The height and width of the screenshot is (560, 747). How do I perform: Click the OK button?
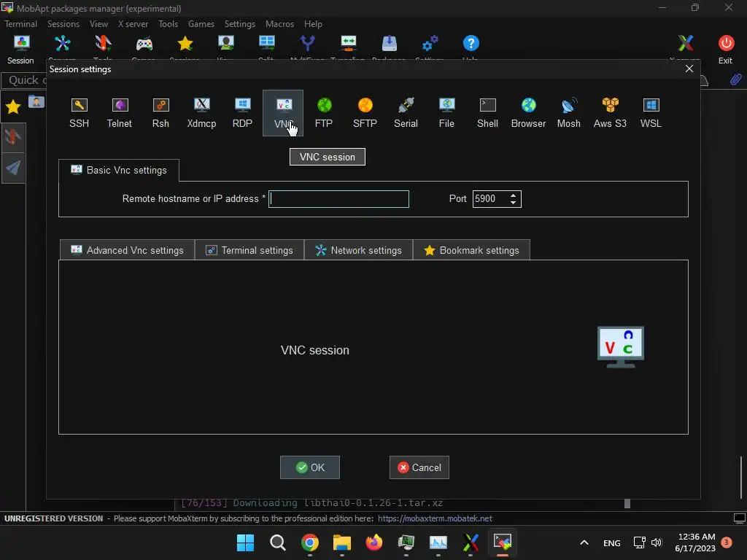[309, 467]
